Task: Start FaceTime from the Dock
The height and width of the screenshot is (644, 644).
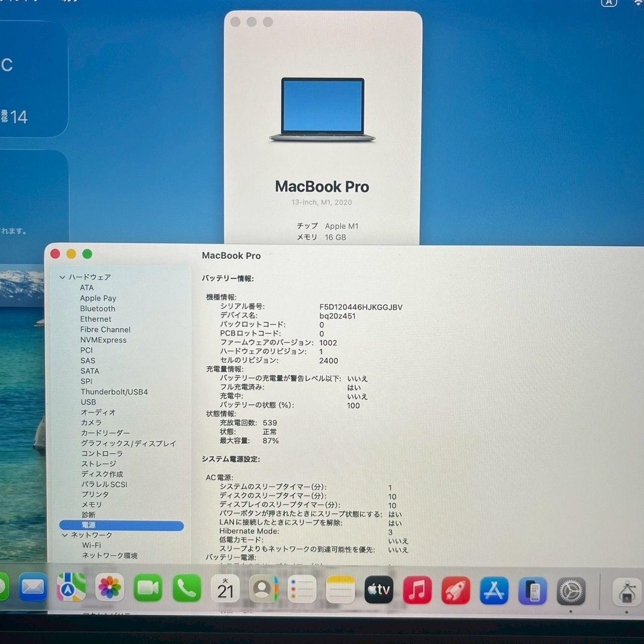Action: (x=148, y=588)
